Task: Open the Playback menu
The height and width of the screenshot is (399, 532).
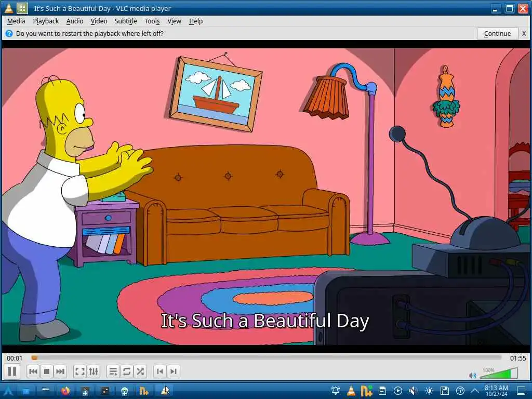Action: [x=46, y=21]
